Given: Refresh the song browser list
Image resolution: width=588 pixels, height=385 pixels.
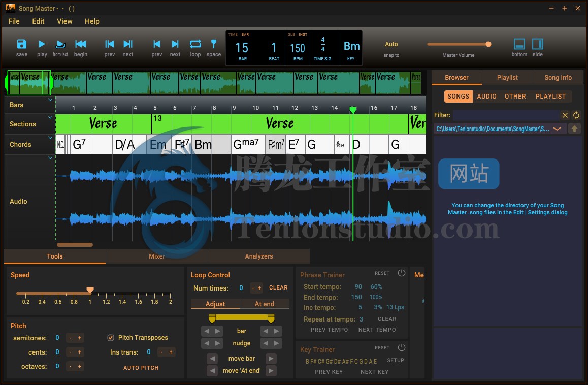Looking at the screenshot, I should (x=576, y=115).
